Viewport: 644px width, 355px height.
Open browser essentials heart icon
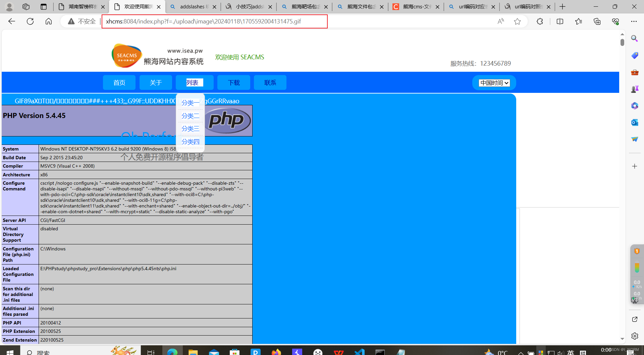615,21
